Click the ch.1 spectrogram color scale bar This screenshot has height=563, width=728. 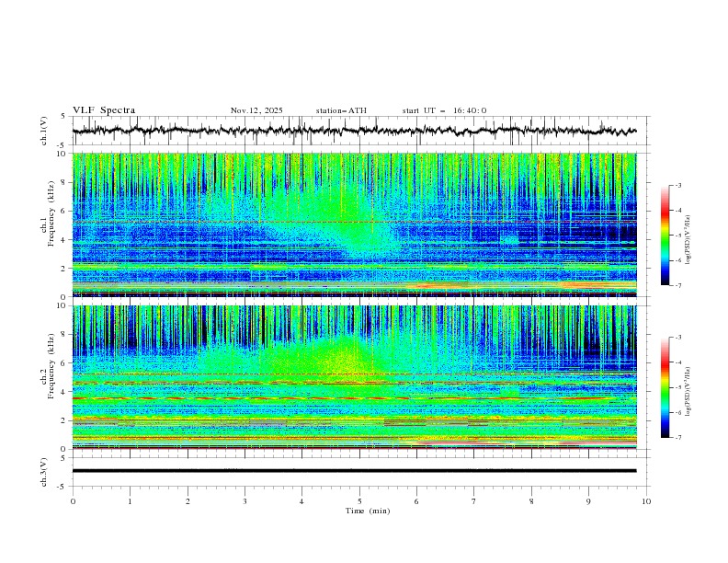point(665,236)
